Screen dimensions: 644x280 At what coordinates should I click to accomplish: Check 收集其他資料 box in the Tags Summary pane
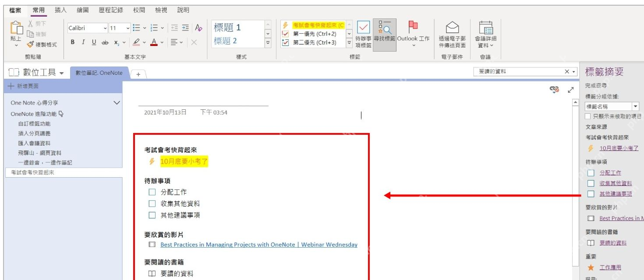[591, 183]
